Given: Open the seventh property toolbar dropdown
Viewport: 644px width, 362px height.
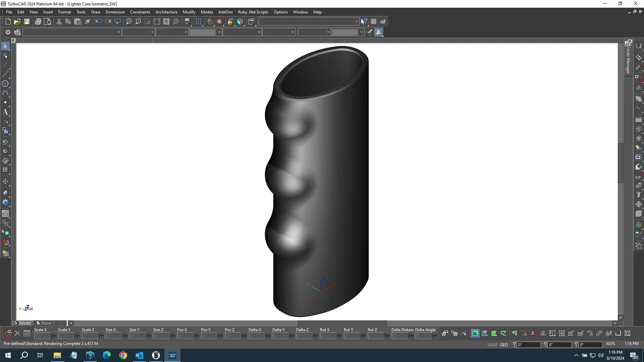Looking at the screenshot, I should pyautogui.click(x=328, y=32).
